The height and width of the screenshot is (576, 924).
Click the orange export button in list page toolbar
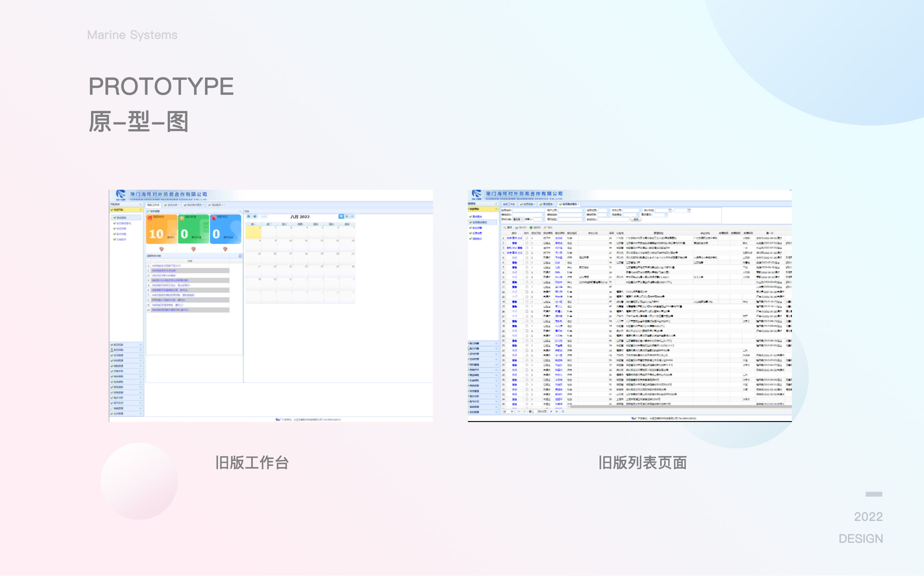(x=548, y=227)
